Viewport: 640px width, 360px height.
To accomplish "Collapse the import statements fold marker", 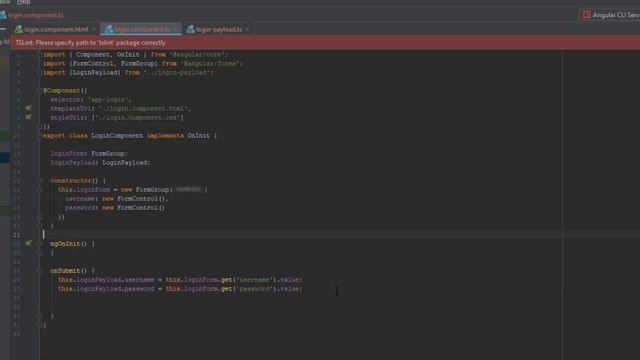I will [40, 54].
